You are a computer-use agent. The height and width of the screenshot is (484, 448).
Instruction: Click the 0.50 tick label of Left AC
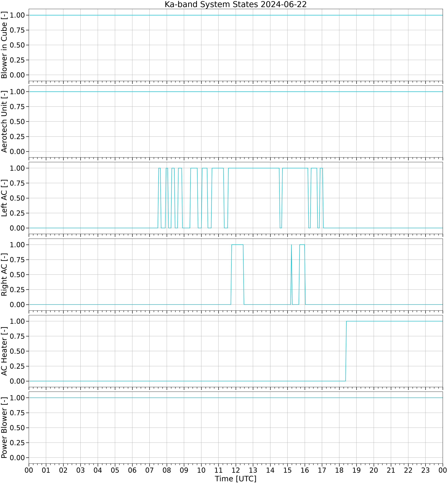point(17,198)
